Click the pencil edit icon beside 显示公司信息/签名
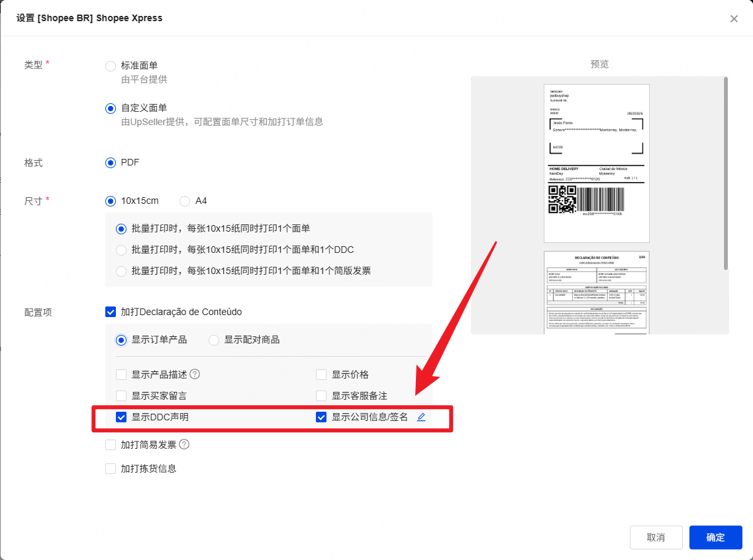 (421, 417)
